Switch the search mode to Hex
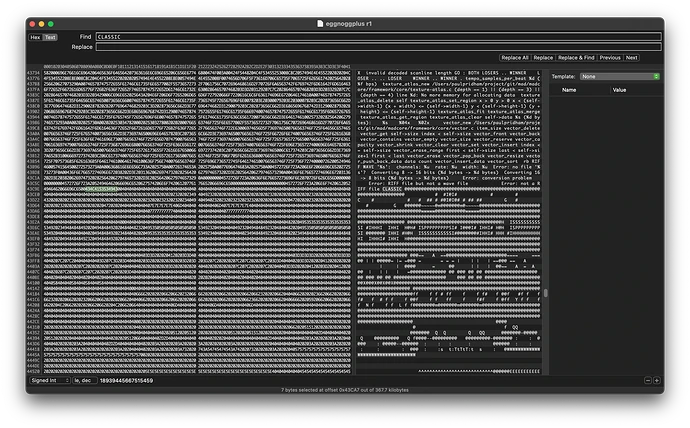Viewport: 690px width, 428px height. [x=35, y=37]
